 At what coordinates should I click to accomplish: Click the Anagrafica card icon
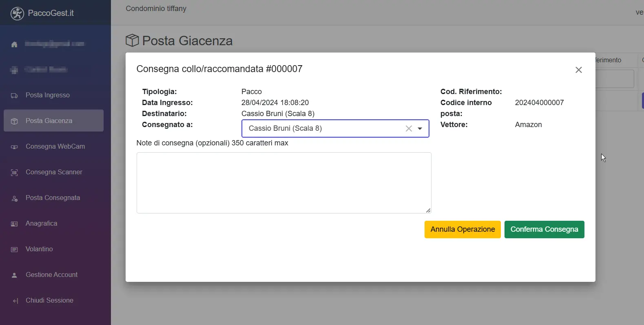click(14, 224)
